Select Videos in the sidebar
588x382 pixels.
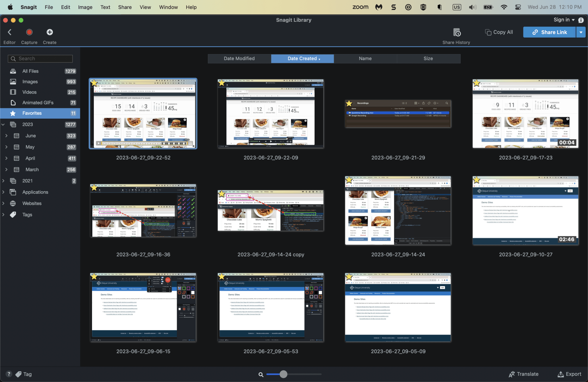coord(29,92)
